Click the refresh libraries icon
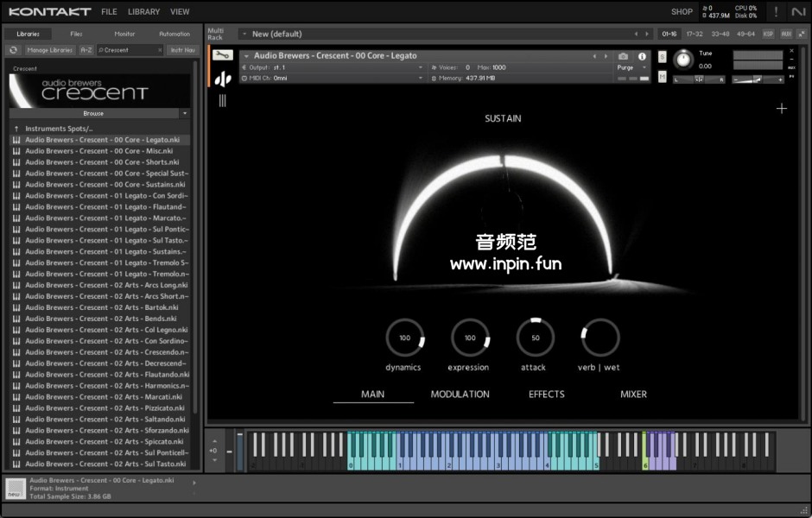 (14, 50)
